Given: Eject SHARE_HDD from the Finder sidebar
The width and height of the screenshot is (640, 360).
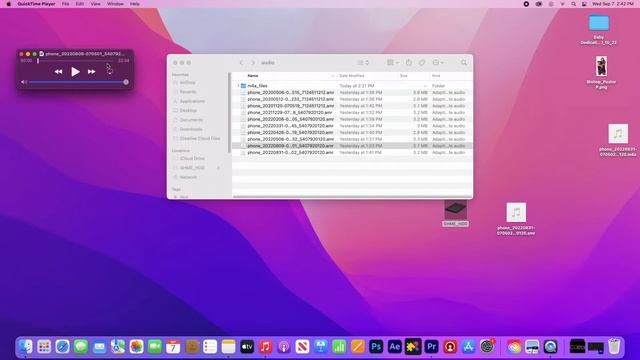Looking at the screenshot, I should point(218,168).
